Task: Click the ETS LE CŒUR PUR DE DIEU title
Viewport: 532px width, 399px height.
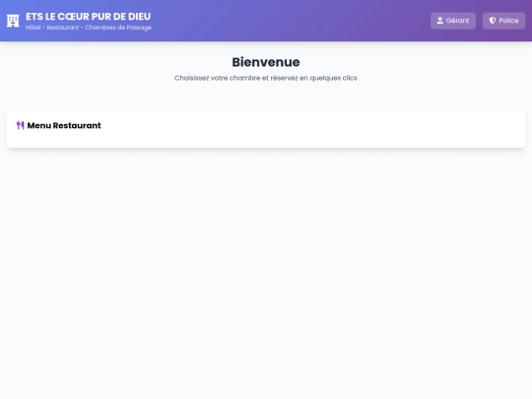Action: (x=89, y=17)
